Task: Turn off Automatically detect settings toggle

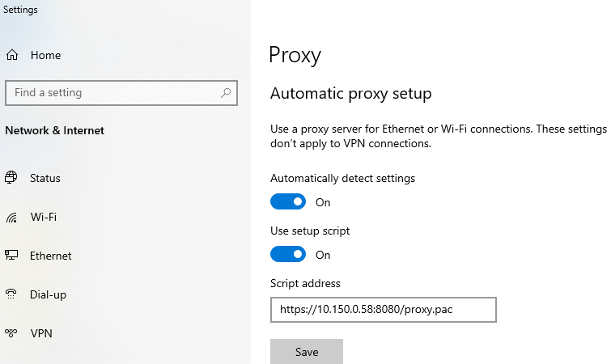Action: tap(288, 201)
